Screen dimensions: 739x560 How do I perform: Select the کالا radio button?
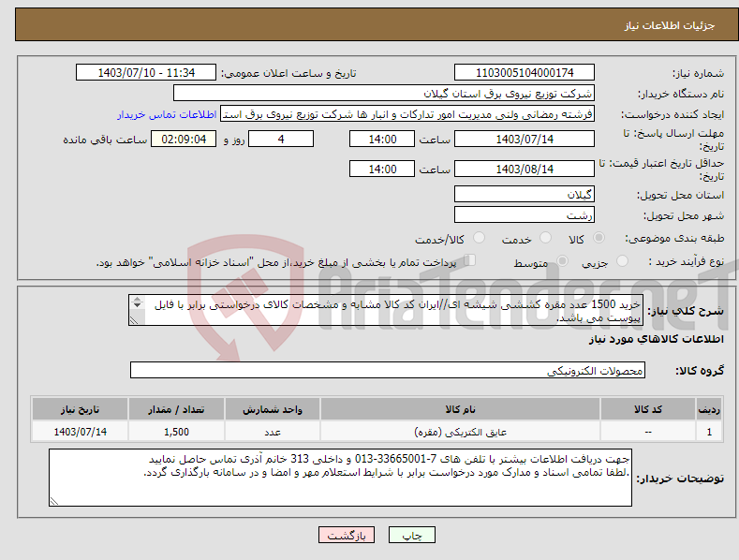pyautogui.click(x=599, y=238)
